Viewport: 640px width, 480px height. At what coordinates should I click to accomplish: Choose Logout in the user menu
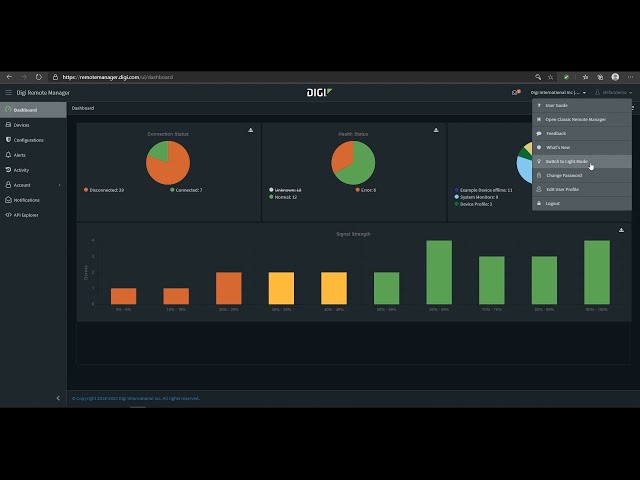(x=582, y=203)
